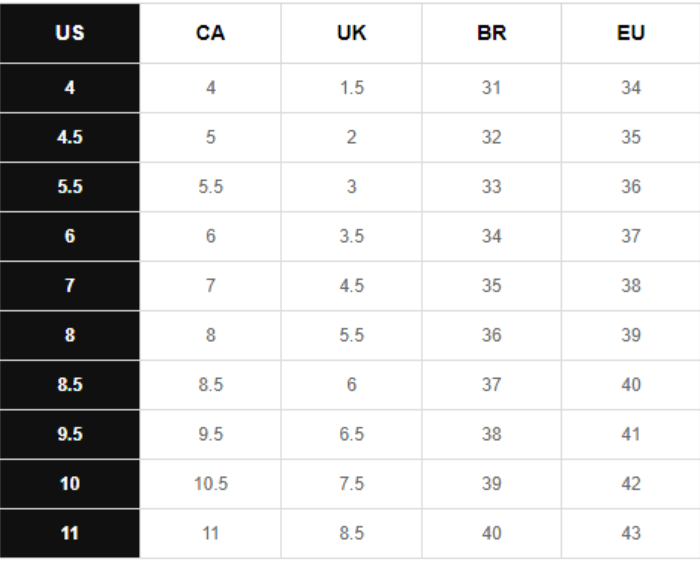Choose the EU 39 size cell
The height and width of the screenshot is (561, 700).
(x=630, y=336)
